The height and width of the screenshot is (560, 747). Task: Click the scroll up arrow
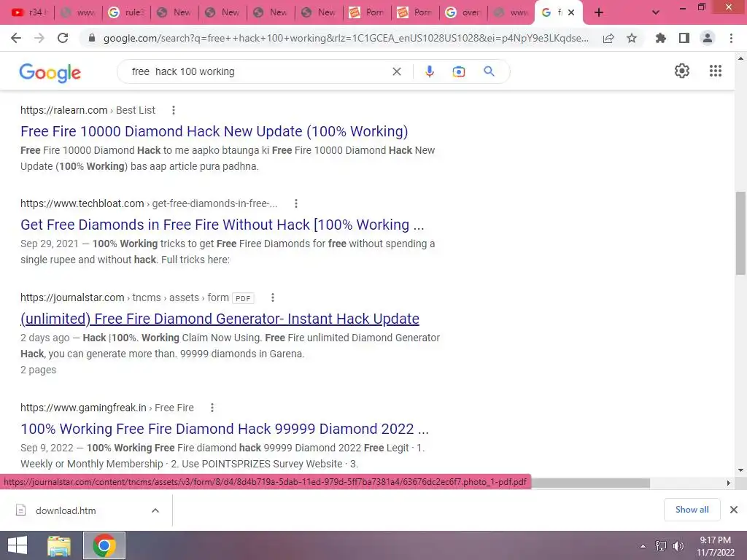point(740,58)
